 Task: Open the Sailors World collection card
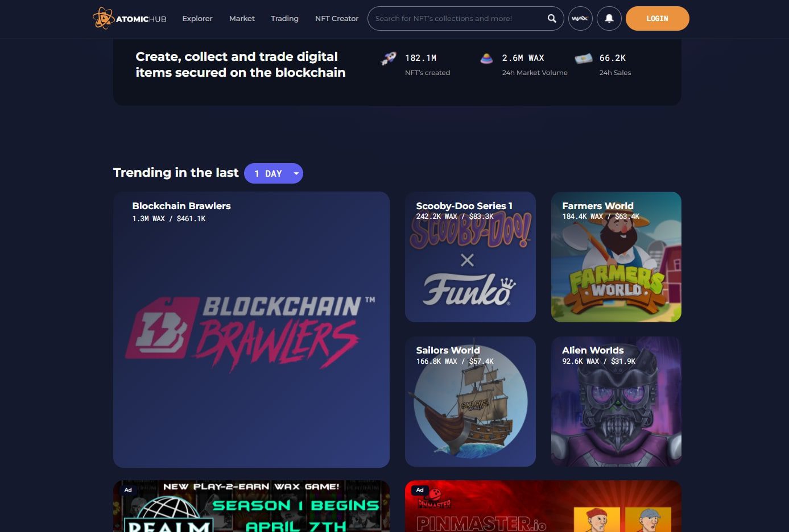point(470,401)
